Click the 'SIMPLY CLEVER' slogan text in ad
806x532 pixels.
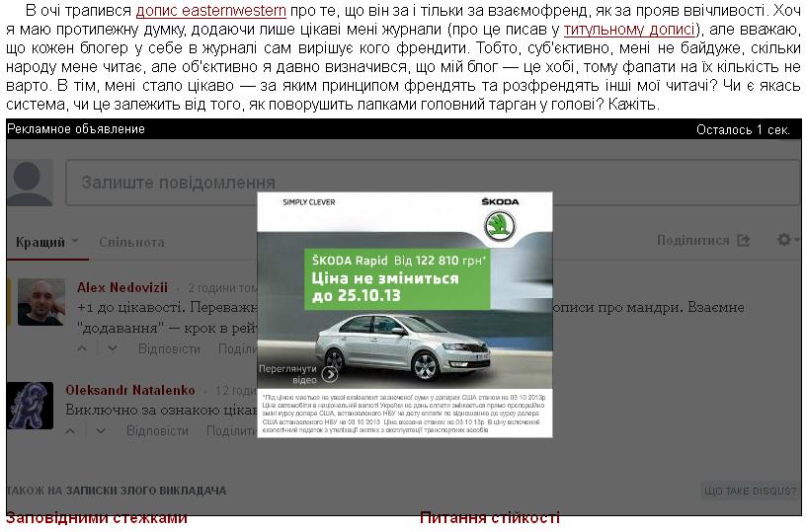click(x=309, y=202)
